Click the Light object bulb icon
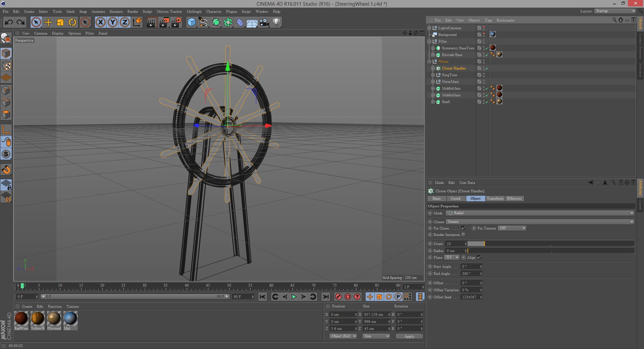Screen dimensions: 644x349 coord(276,22)
